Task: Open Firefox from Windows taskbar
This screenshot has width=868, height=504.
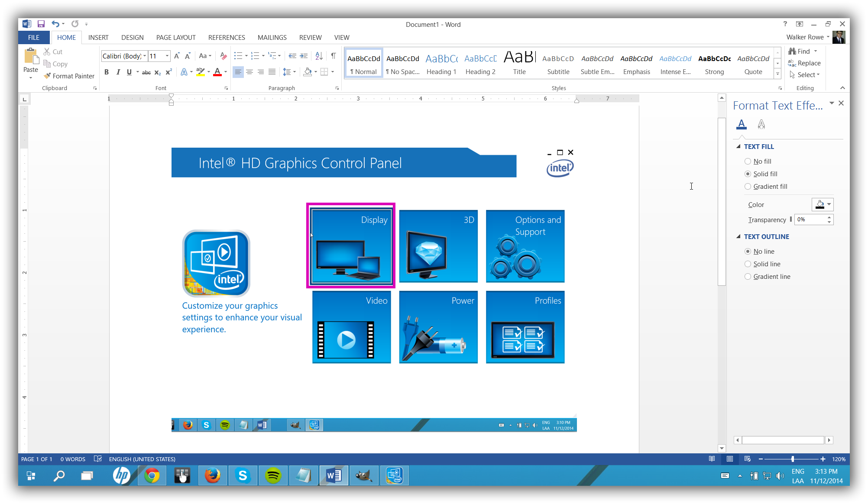Action: tap(212, 476)
